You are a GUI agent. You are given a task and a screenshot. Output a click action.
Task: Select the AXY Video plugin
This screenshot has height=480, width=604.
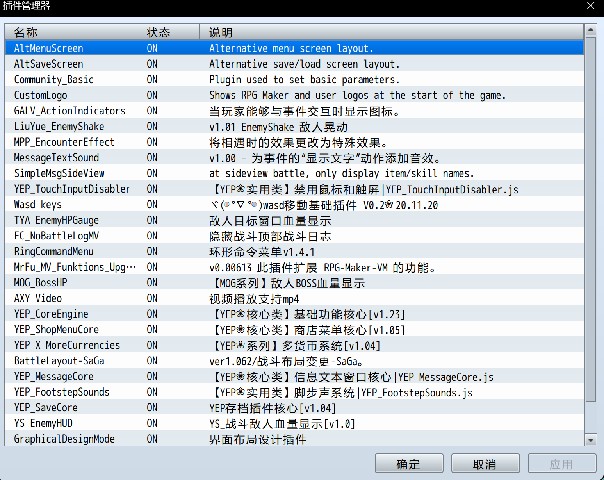tap(294, 298)
